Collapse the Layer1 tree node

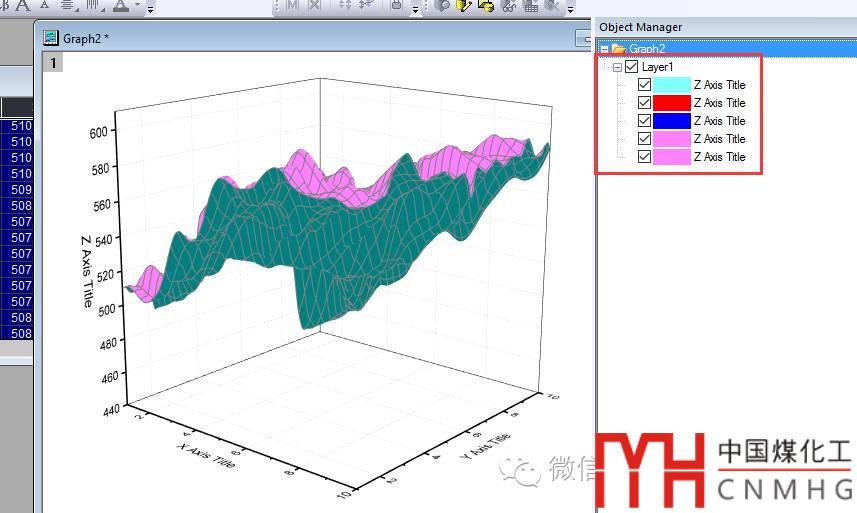pyautogui.click(x=618, y=67)
